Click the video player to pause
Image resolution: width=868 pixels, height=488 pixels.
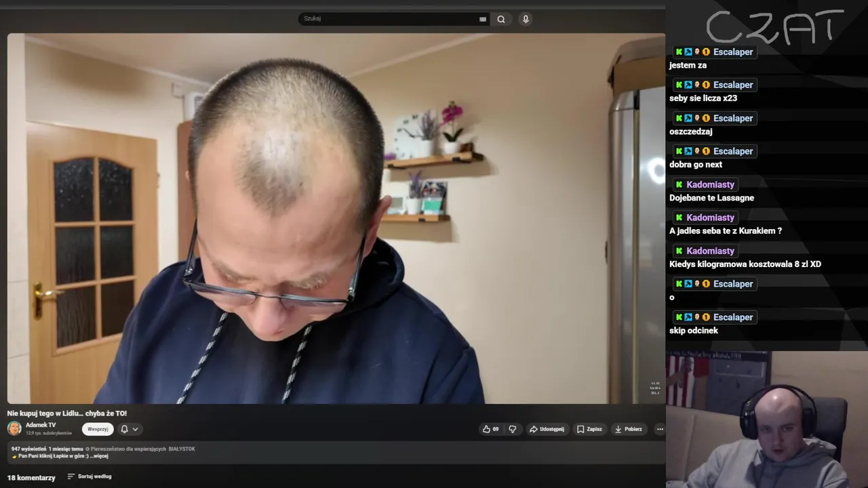336,218
